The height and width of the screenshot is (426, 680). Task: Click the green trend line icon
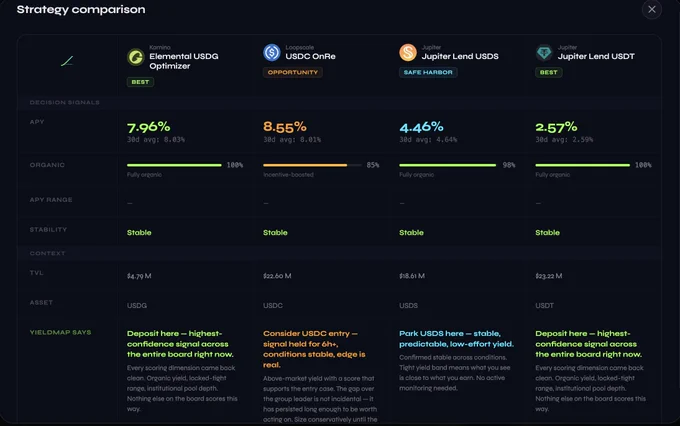pos(67,61)
